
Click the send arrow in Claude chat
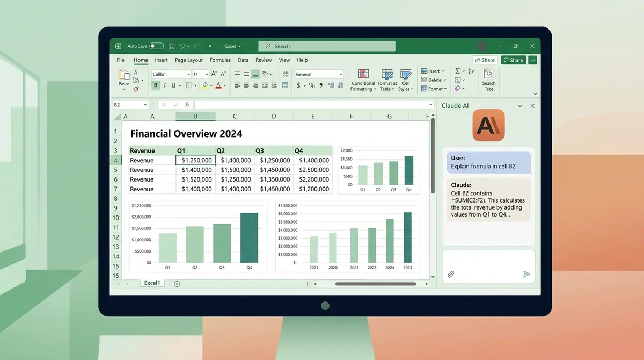[x=526, y=274]
